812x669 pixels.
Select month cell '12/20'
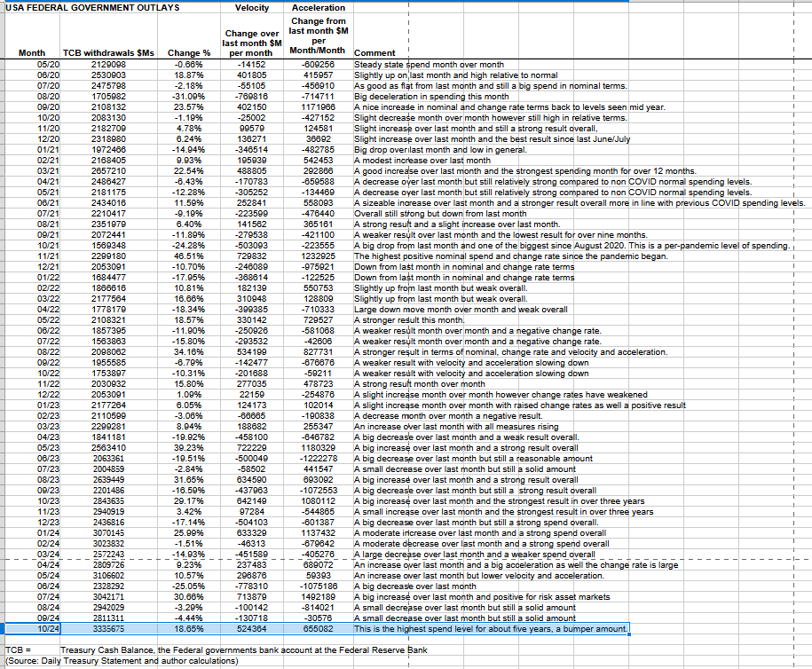coord(48,139)
